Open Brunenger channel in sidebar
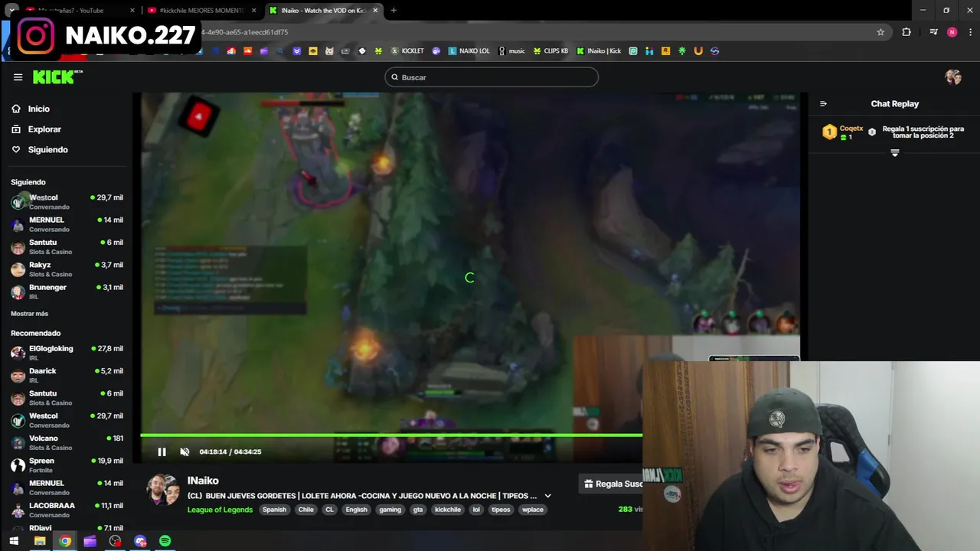 [x=67, y=292]
